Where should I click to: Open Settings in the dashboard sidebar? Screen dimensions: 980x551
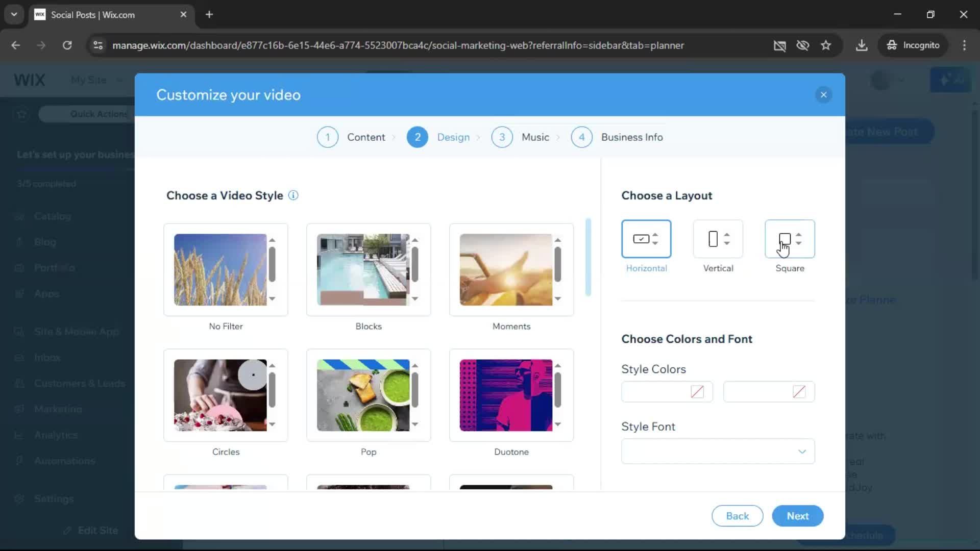point(54,499)
